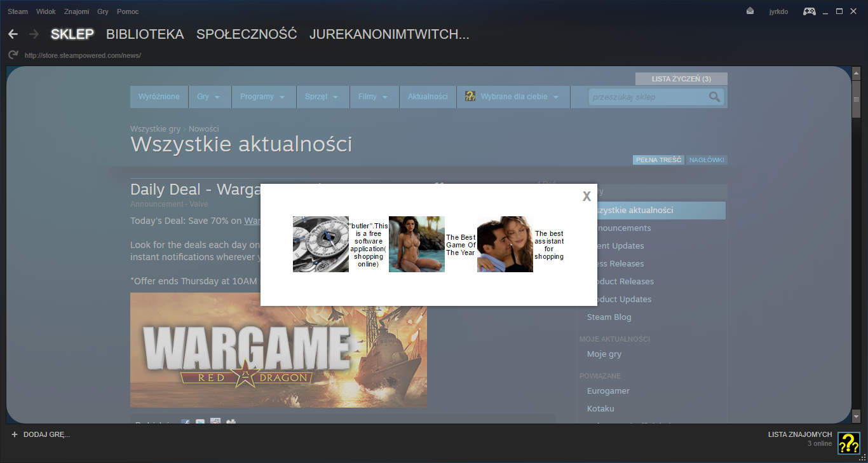Open the Best Game Of The Year image
Viewport: 868px width, 463px height.
tap(417, 244)
